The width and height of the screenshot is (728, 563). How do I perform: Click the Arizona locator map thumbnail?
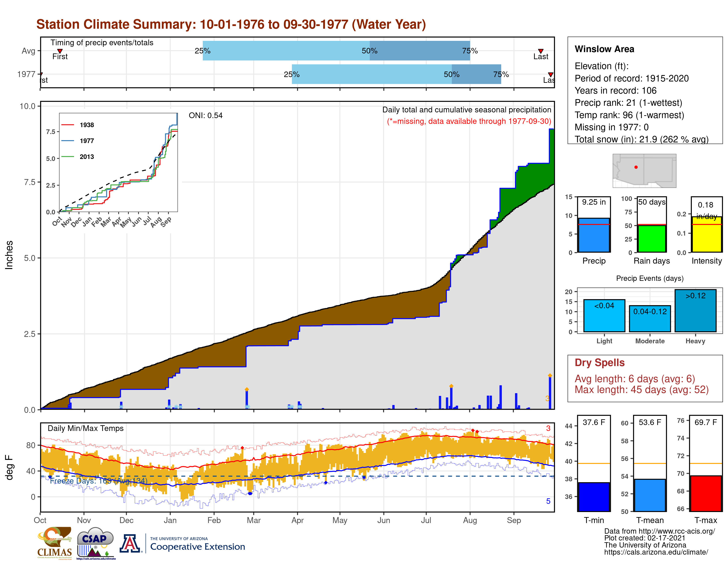point(644,170)
